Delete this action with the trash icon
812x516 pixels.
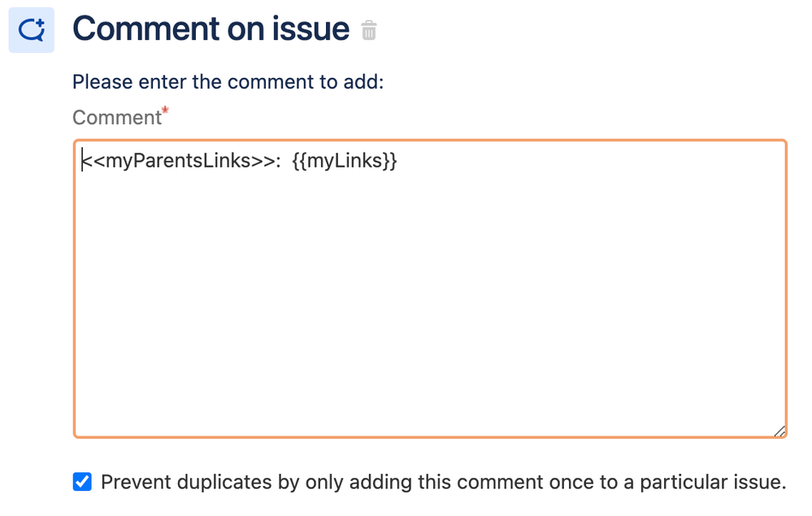pyautogui.click(x=369, y=30)
